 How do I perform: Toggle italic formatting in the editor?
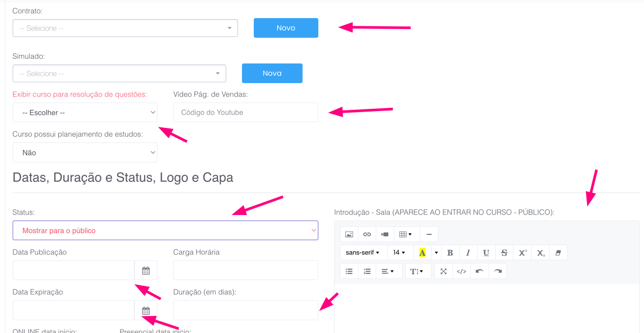coord(468,253)
